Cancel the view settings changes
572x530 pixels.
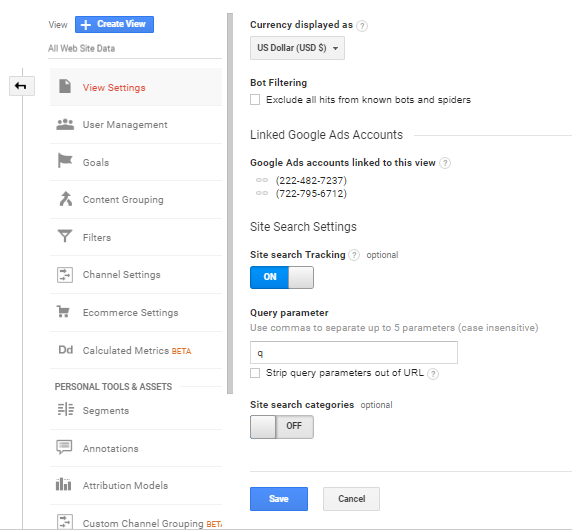click(351, 499)
